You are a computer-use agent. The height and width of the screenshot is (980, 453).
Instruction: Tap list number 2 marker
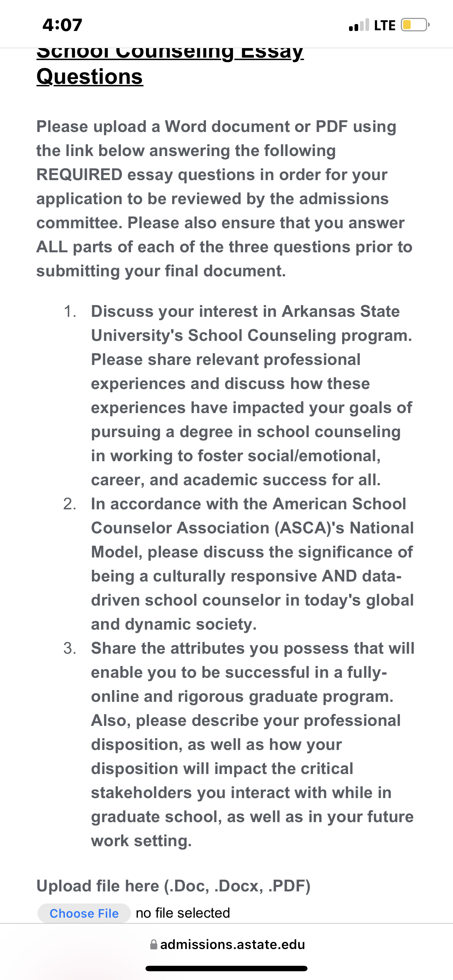pos(70,504)
